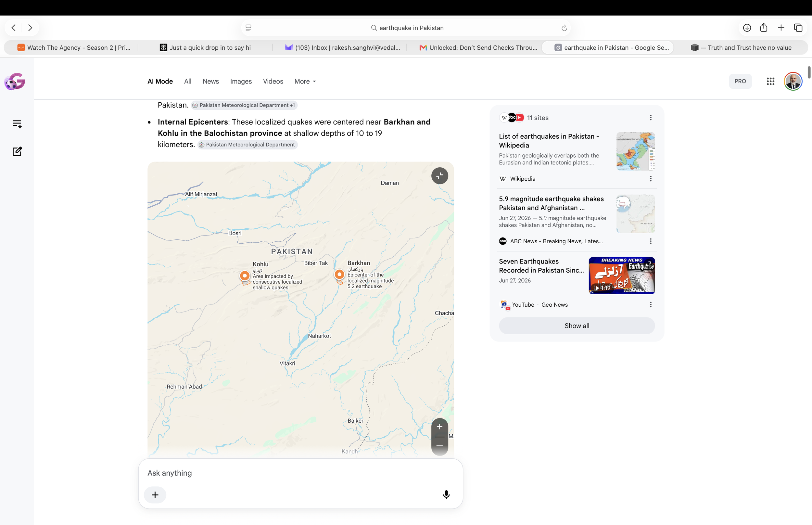Open the Wikipedia earthquake map thumbnail
This screenshot has height=525, width=812.
click(636, 151)
